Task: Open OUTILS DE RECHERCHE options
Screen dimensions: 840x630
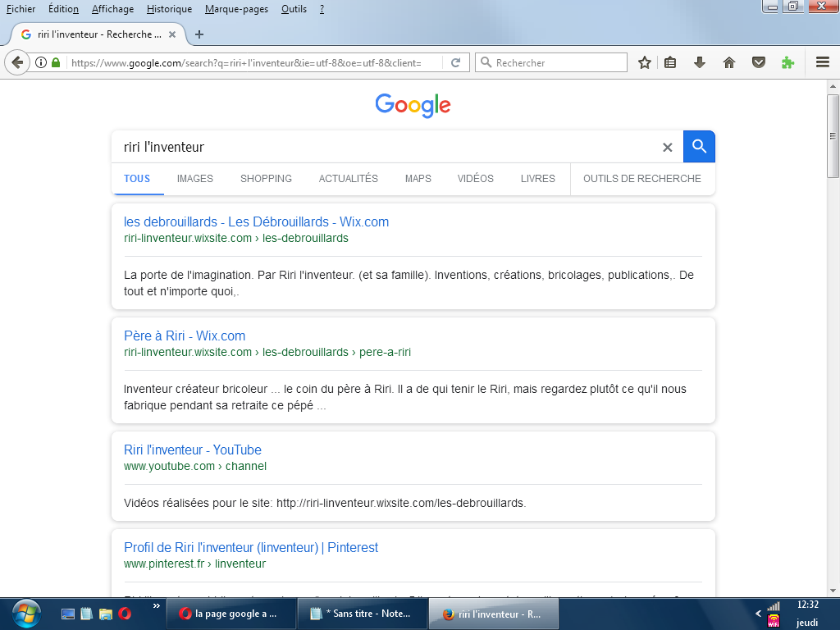Action: [x=641, y=179]
